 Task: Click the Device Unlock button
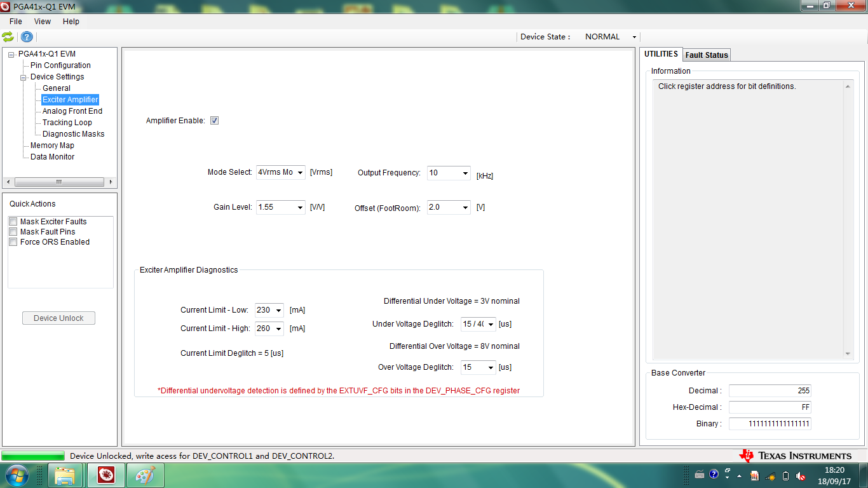click(58, 318)
